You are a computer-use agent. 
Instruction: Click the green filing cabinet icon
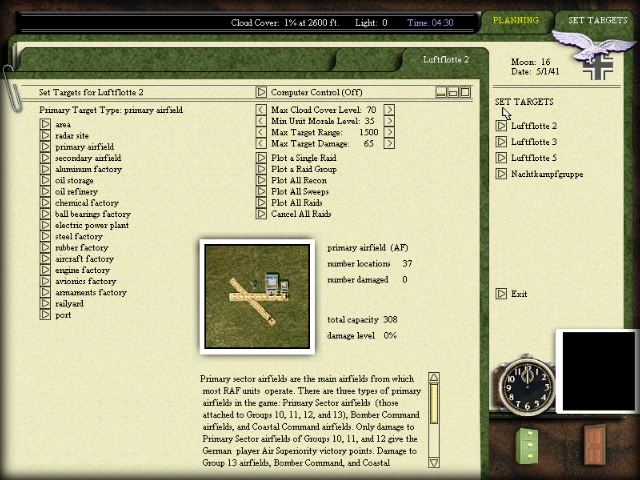[528, 445]
